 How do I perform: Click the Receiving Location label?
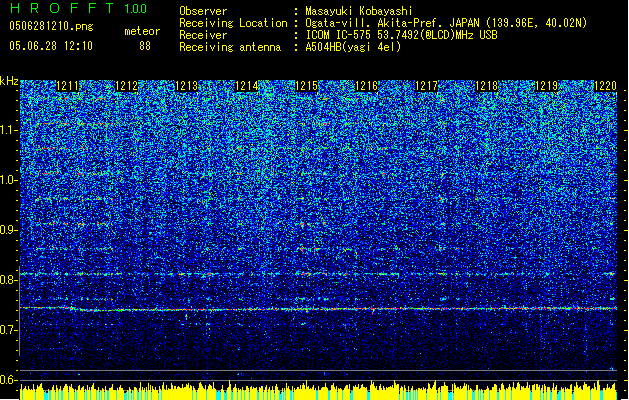coord(233,23)
